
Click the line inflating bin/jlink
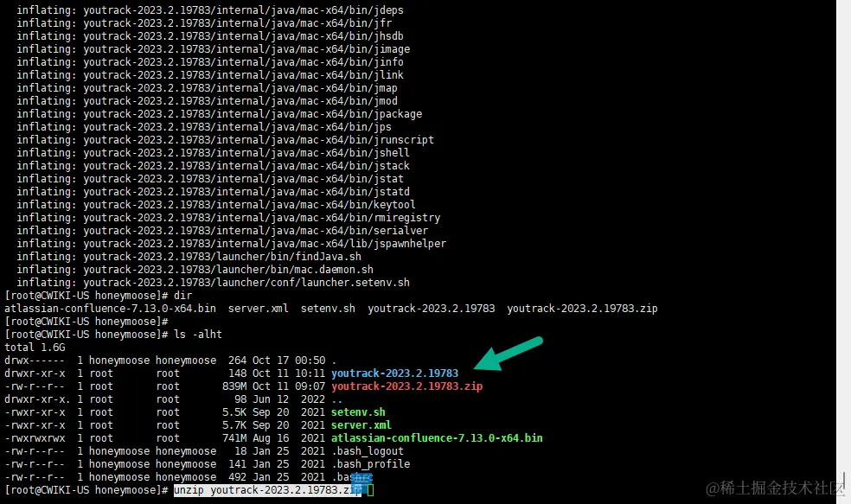coord(210,75)
